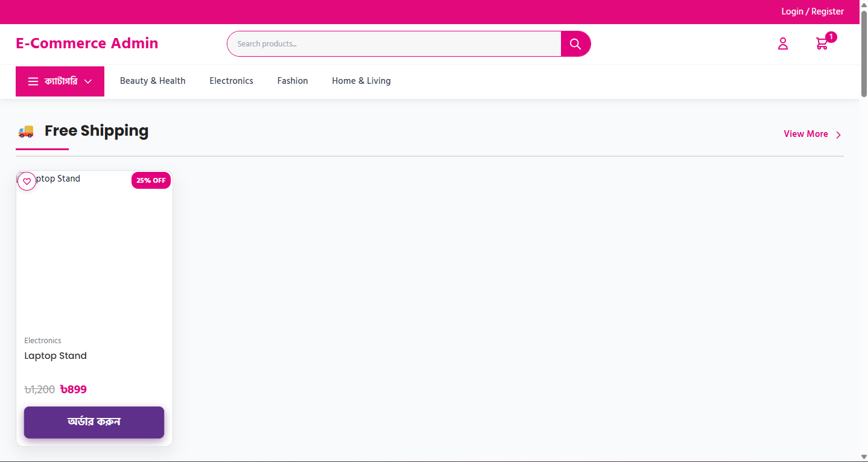Click the Login / Register link
The height and width of the screenshot is (462, 868).
[x=812, y=11]
